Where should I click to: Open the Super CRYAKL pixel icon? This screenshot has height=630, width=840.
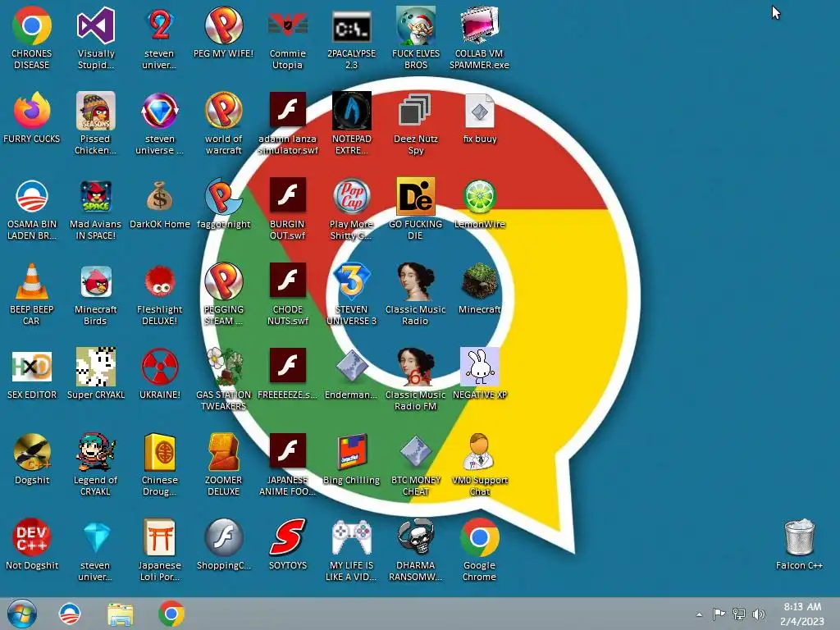95,367
